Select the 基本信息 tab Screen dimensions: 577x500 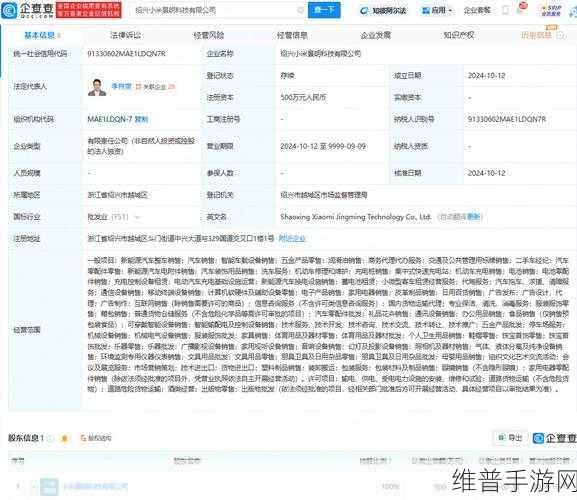[x=39, y=35]
